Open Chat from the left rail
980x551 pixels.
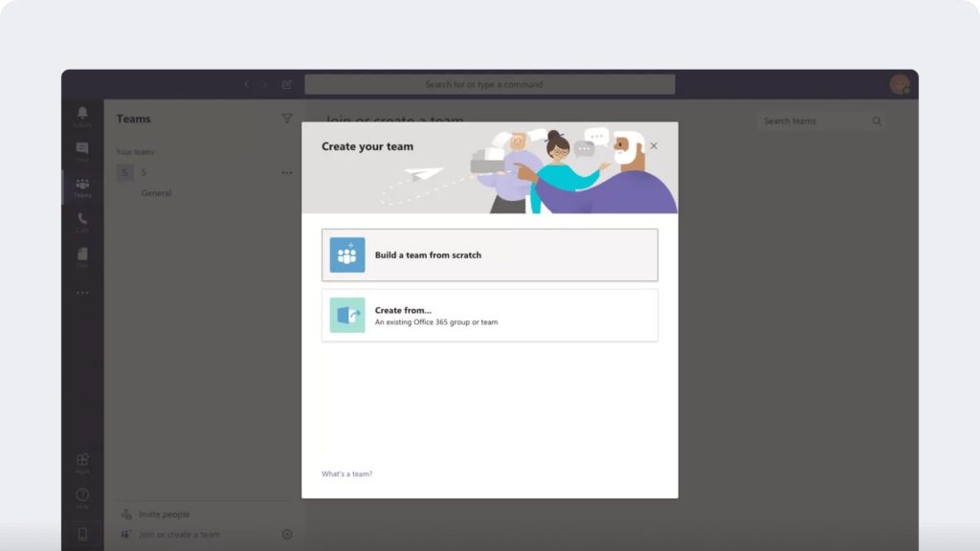[x=82, y=151]
